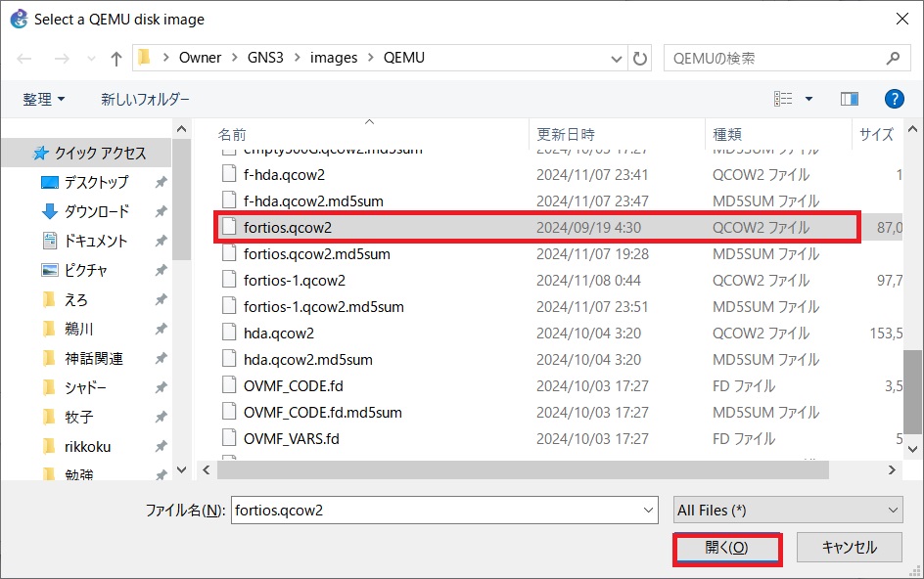Select file f-hda.qcow2.md5sum
This screenshot has width=924, height=579.
click(313, 201)
